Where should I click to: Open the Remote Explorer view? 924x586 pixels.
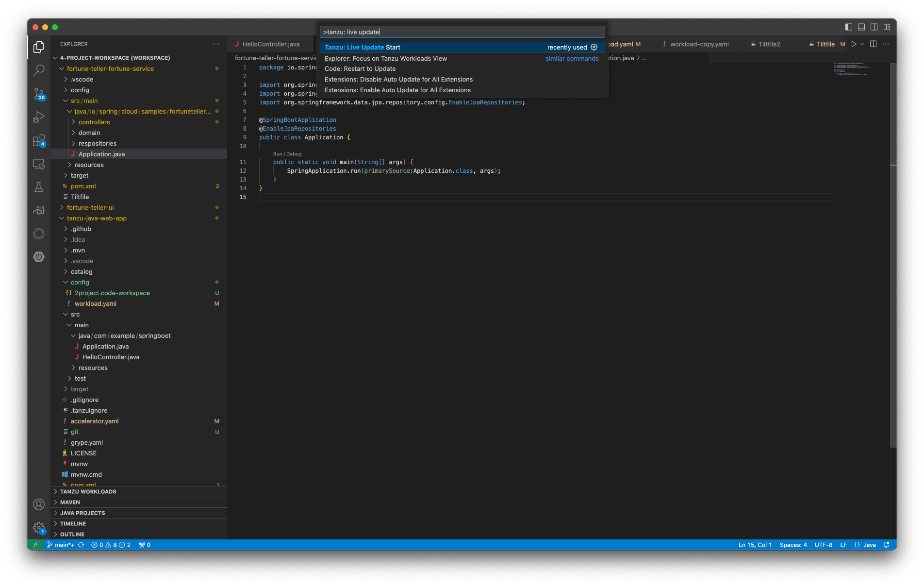39,164
